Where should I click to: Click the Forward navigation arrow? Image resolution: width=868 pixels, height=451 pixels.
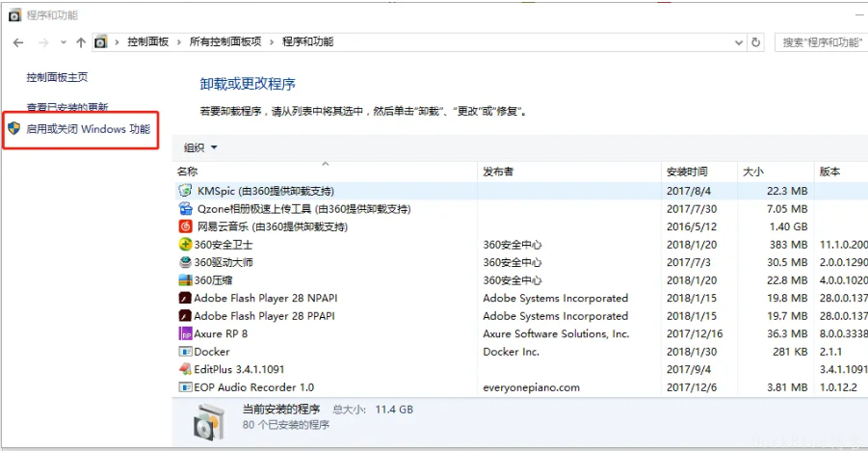(43, 42)
